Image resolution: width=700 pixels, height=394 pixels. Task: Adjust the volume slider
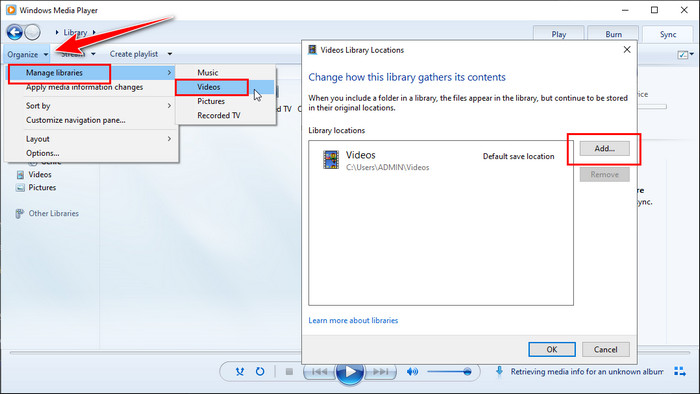click(x=450, y=372)
